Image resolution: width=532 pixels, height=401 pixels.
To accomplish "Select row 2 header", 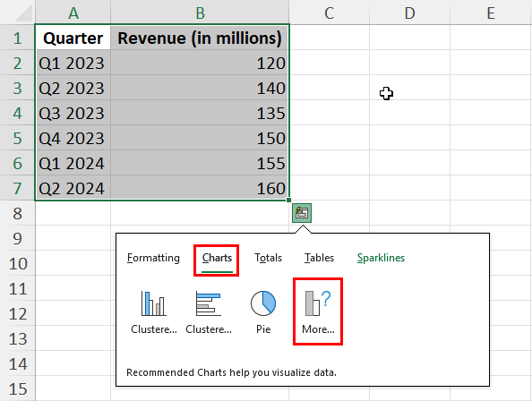I will [x=17, y=63].
